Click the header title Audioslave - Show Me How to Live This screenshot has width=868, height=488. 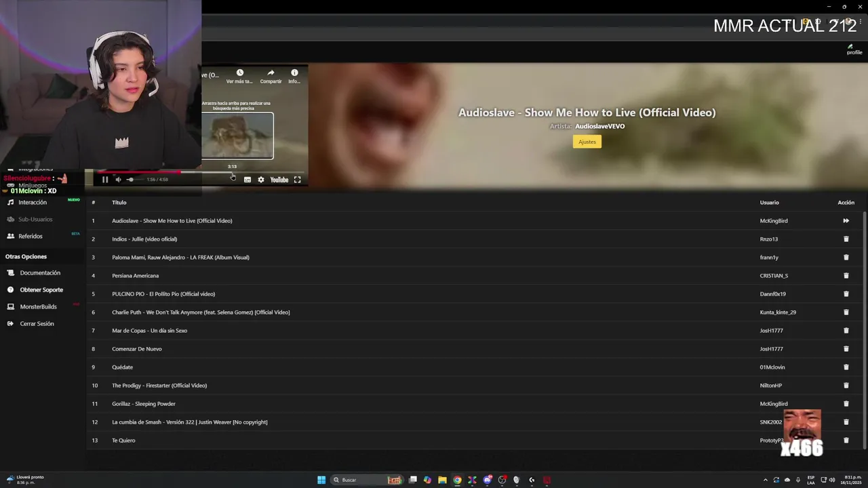click(587, 113)
